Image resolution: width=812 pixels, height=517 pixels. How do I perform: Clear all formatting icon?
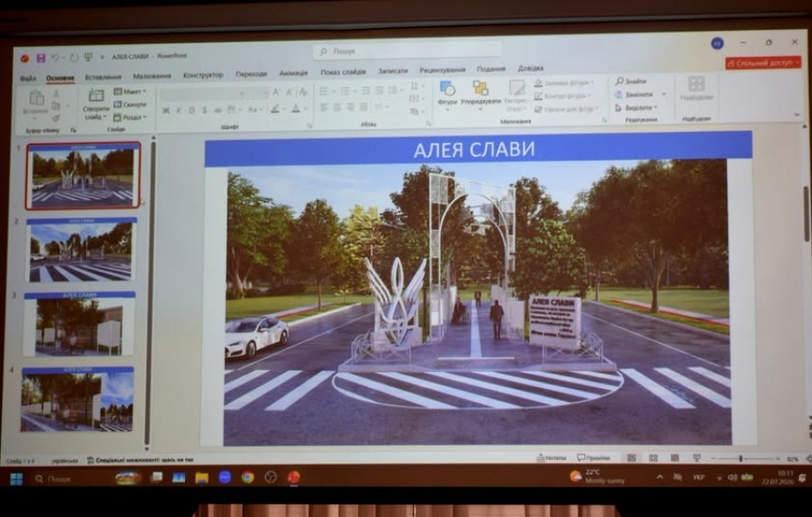304,93
